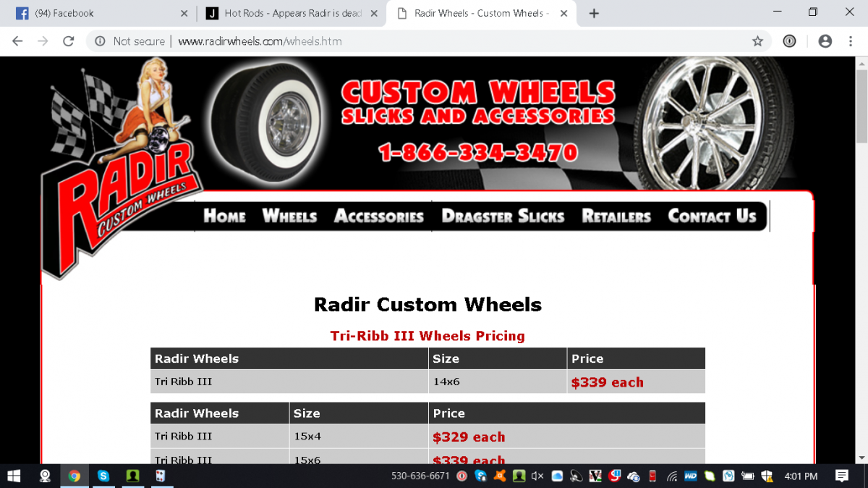Open the Skype icon in the taskbar
Screen dimensions: 868x488
click(103, 476)
